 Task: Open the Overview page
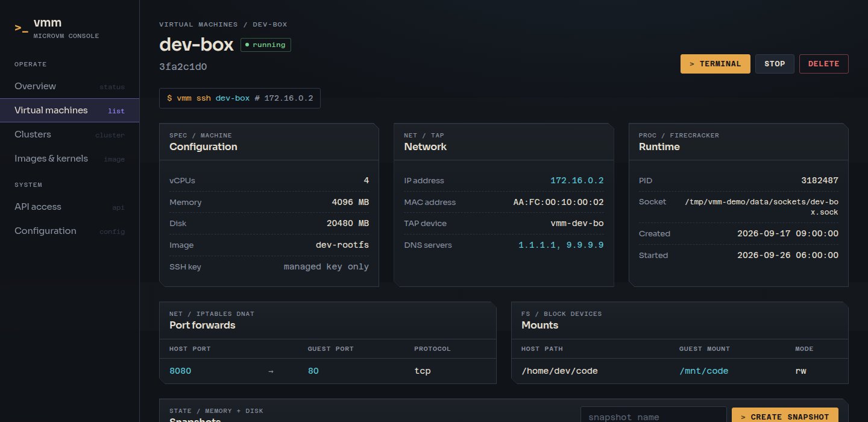tap(69, 86)
